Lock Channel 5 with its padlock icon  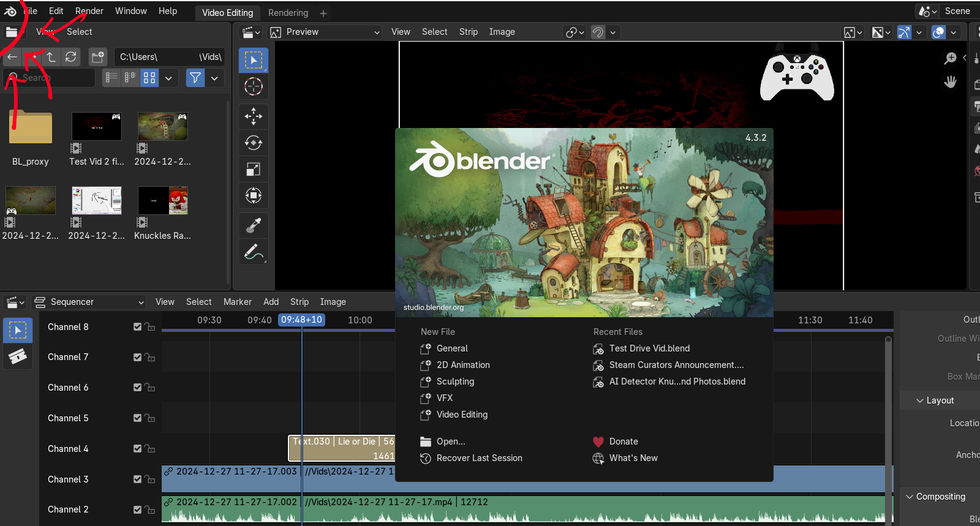[150, 418]
